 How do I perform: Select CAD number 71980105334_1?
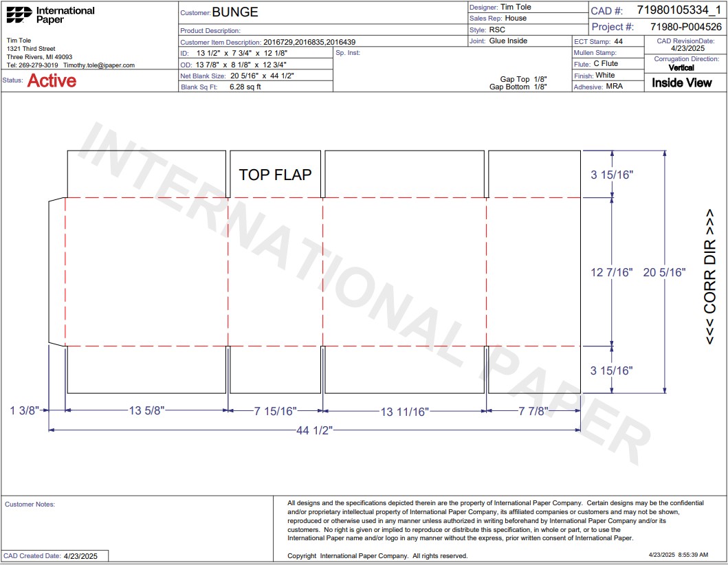point(679,10)
